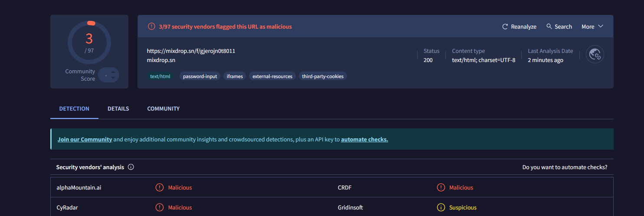Open the automate checks link

point(364,139)
